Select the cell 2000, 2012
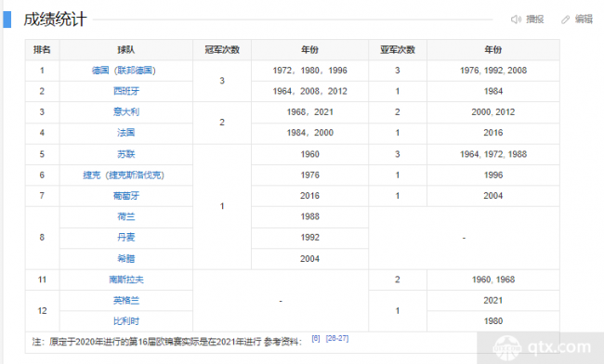This screenshot has width=604, height=364. pyautogui.click(x=493, y=112)
